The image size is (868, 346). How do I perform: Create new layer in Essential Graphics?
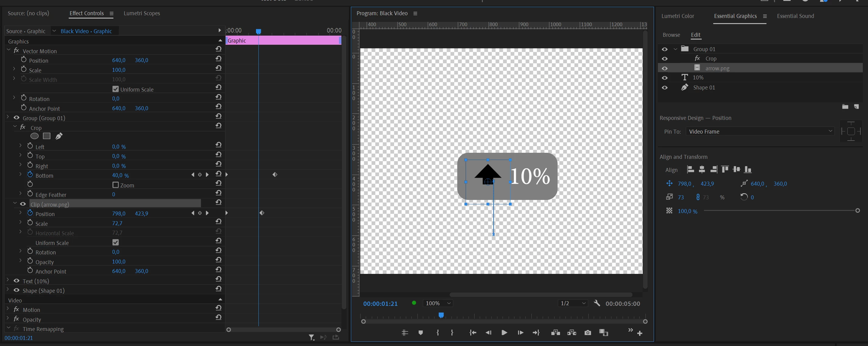tap(856, 107)
